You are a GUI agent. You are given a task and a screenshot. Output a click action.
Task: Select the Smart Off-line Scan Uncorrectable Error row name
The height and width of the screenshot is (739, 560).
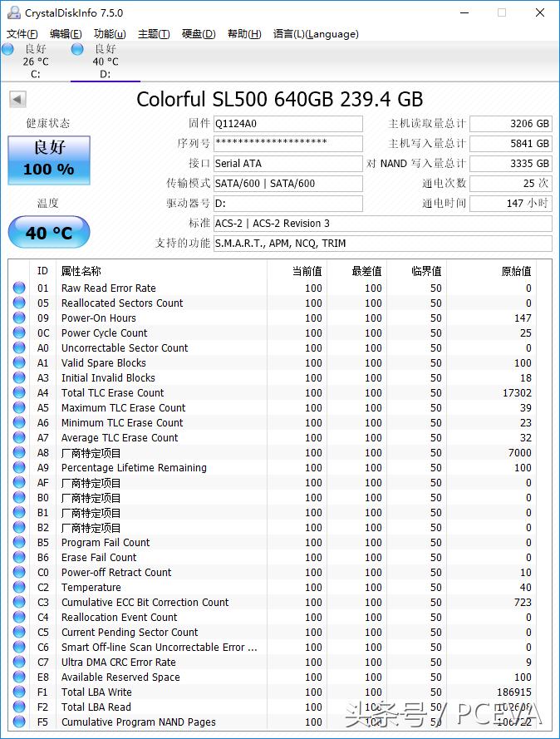[x=160, y=647]
